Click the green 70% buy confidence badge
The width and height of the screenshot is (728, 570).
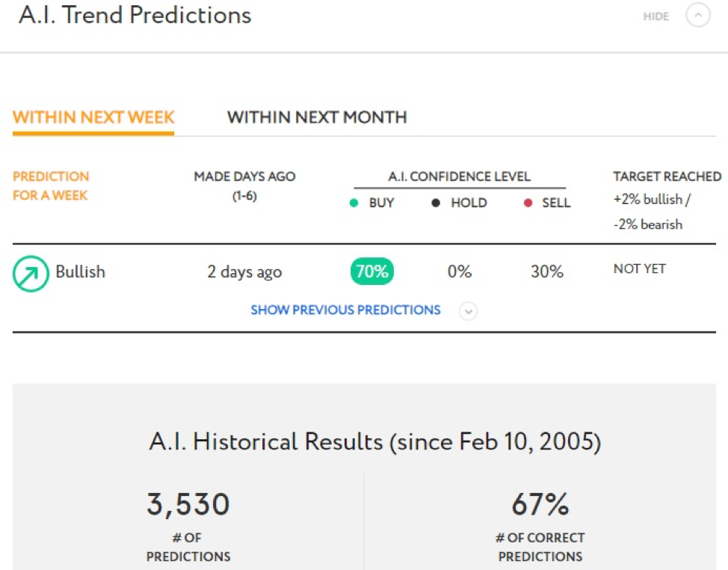372,272
